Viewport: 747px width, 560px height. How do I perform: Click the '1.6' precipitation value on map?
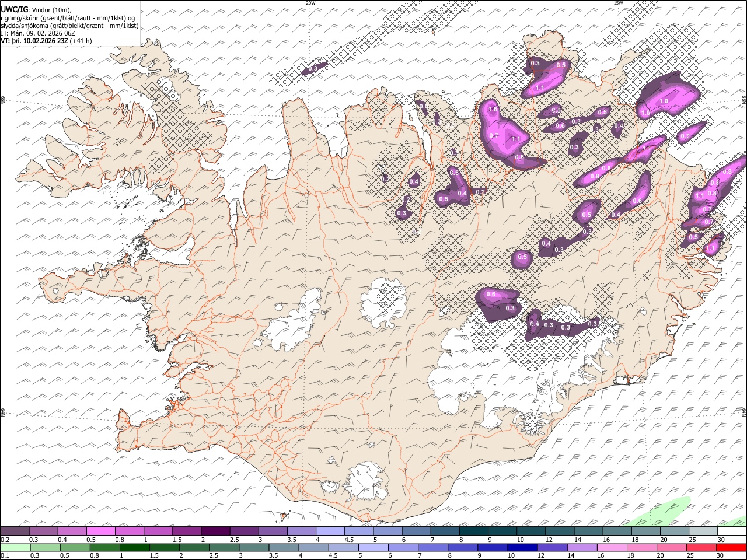493,109
